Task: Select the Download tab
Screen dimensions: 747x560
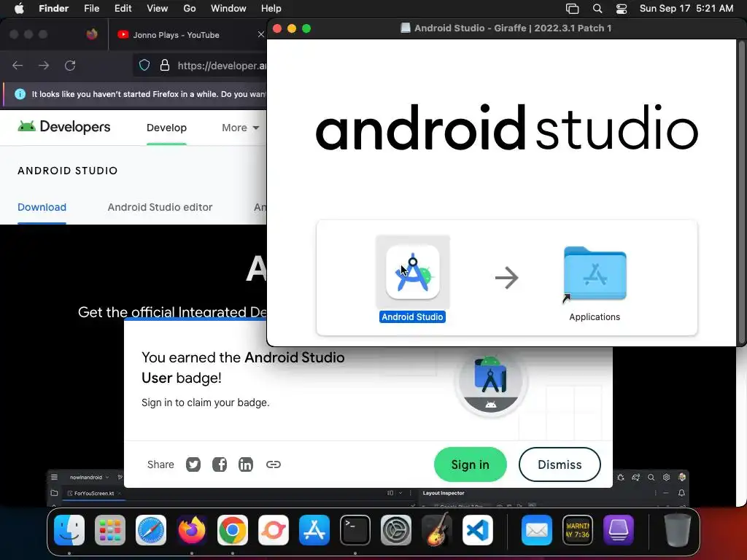Action: pos(42,207)
